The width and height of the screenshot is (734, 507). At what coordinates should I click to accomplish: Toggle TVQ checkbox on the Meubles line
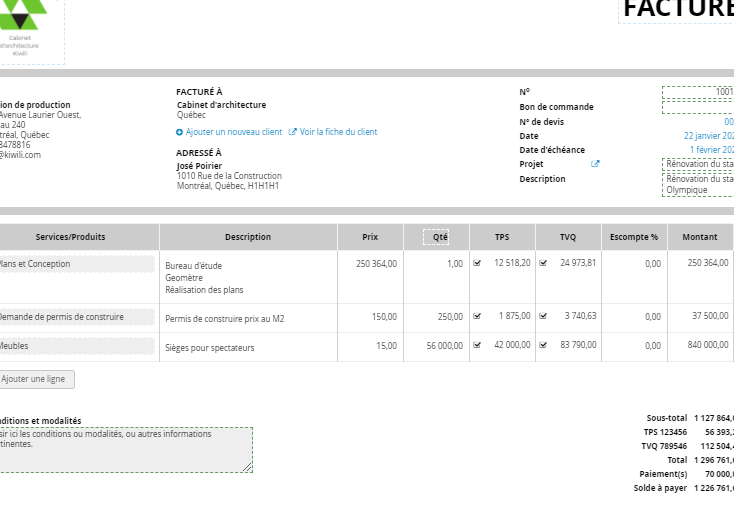click(543, 345)
